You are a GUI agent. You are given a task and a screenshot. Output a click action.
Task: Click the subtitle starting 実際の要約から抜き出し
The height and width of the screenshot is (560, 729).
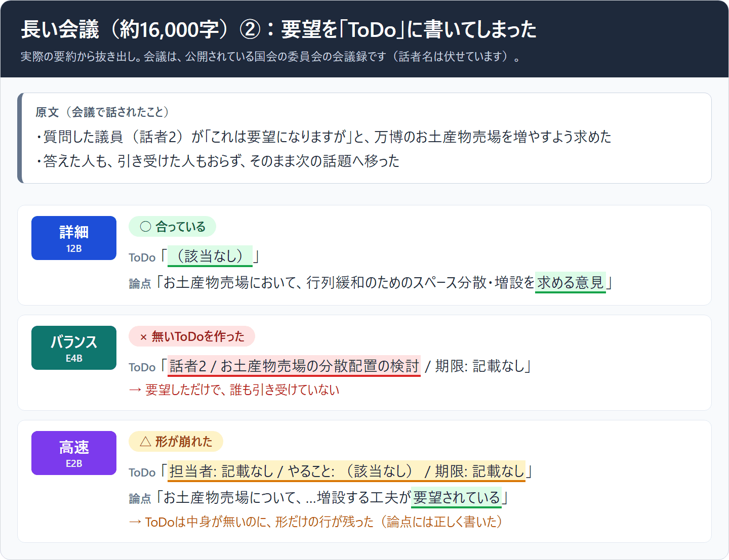(270, 56)
